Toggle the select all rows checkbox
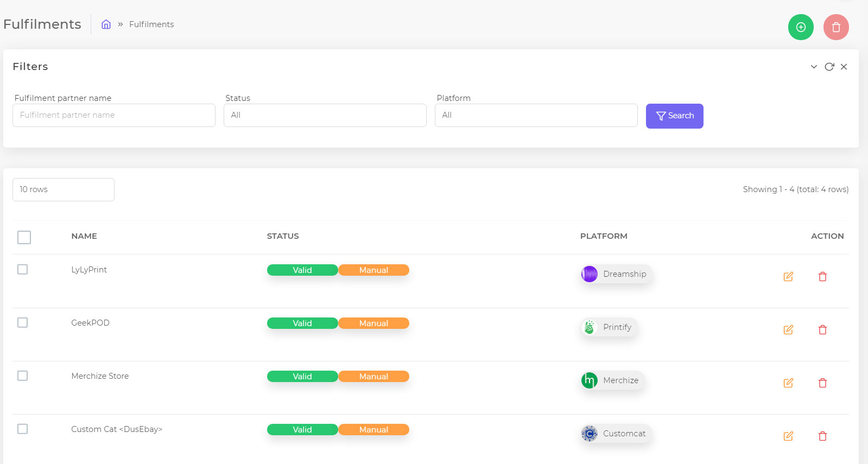This screenshot has width=868, height=464. click(24, 237)
